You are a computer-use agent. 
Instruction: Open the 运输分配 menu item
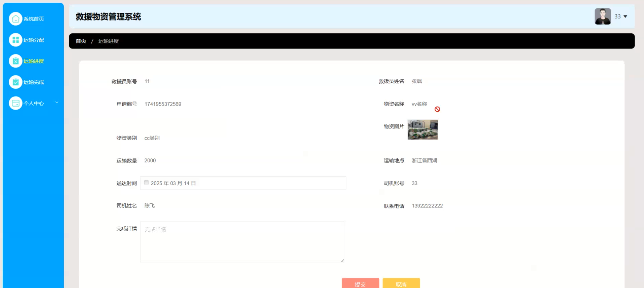[33, 40]
